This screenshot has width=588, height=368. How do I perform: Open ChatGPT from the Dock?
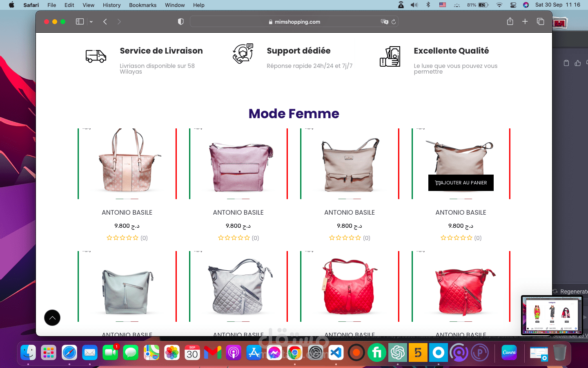click(x=398, y=352)
